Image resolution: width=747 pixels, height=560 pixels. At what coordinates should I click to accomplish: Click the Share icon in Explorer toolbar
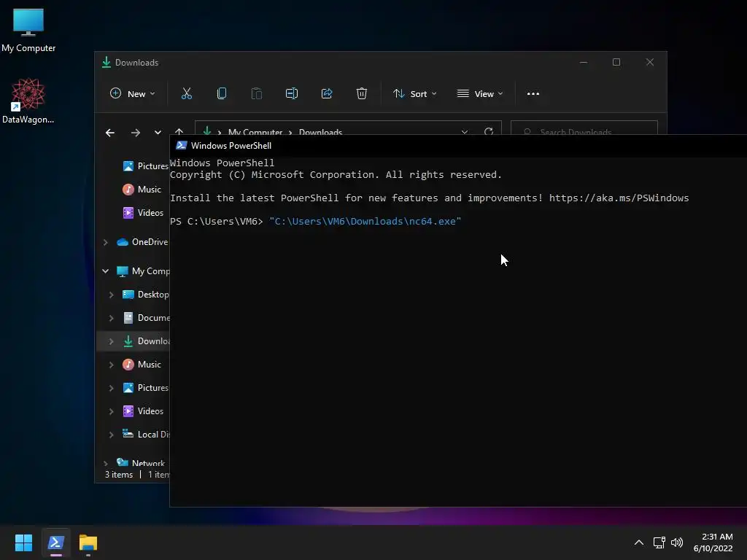click(x=327, y=94)
